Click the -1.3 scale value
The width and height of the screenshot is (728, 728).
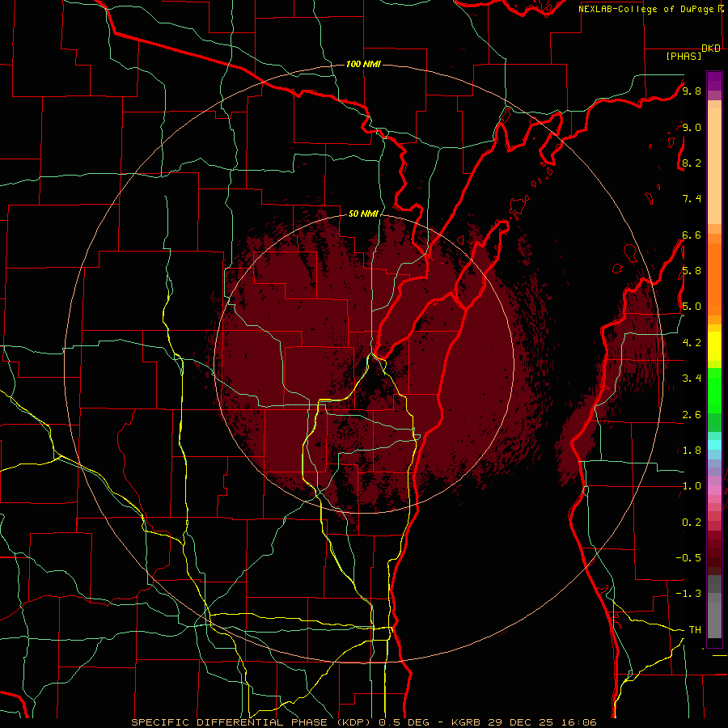[x=688, y=594]
